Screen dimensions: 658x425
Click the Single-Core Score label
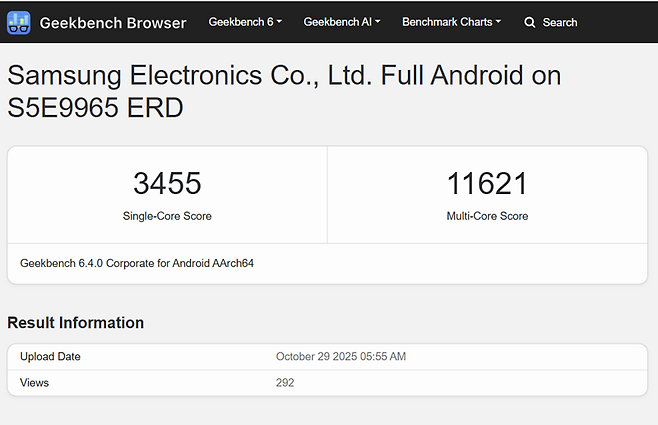(x=167, y=216)
